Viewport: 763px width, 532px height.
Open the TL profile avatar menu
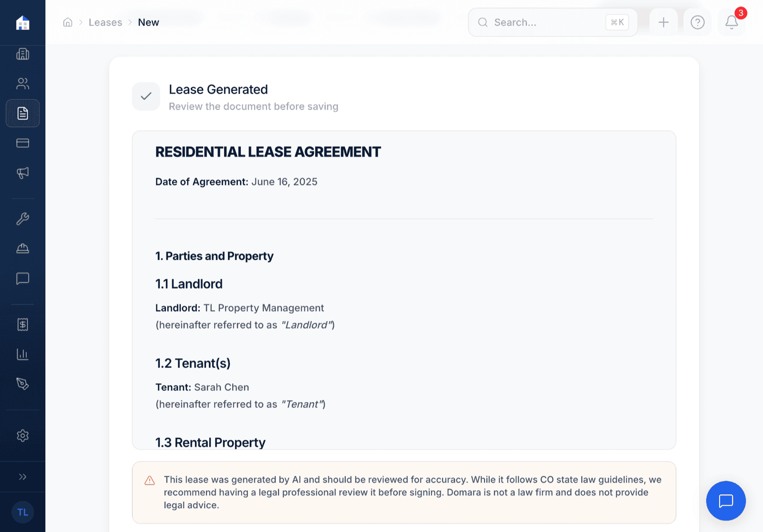pos(22,512)
